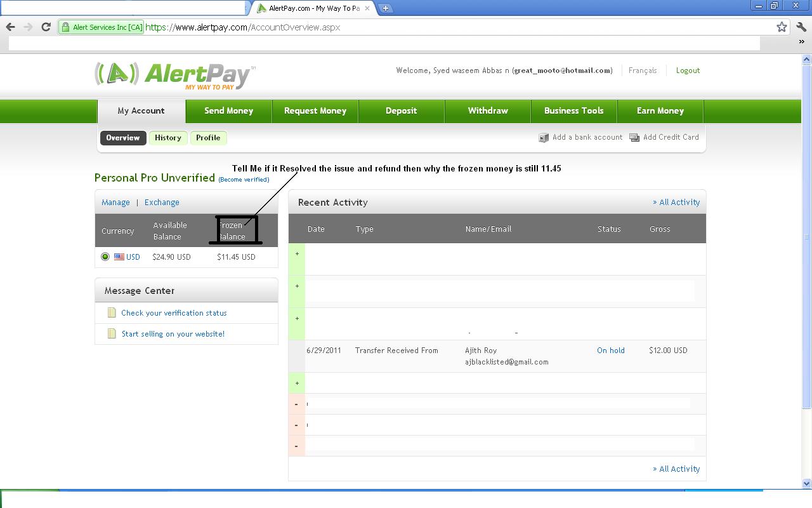Open Check your verification status message
This screenshot has height=508, width=812.
click(174, 312)
